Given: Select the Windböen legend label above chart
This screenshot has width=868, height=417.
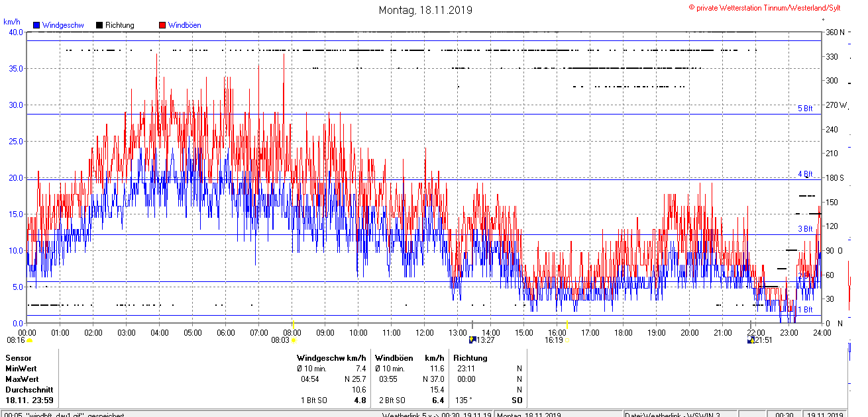Looking at the screenshot, I should click(185, 25).
